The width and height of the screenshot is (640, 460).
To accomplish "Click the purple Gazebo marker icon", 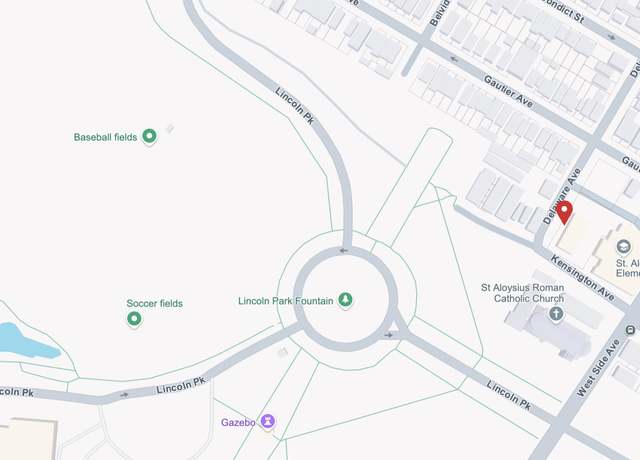I will coord(268,421).
